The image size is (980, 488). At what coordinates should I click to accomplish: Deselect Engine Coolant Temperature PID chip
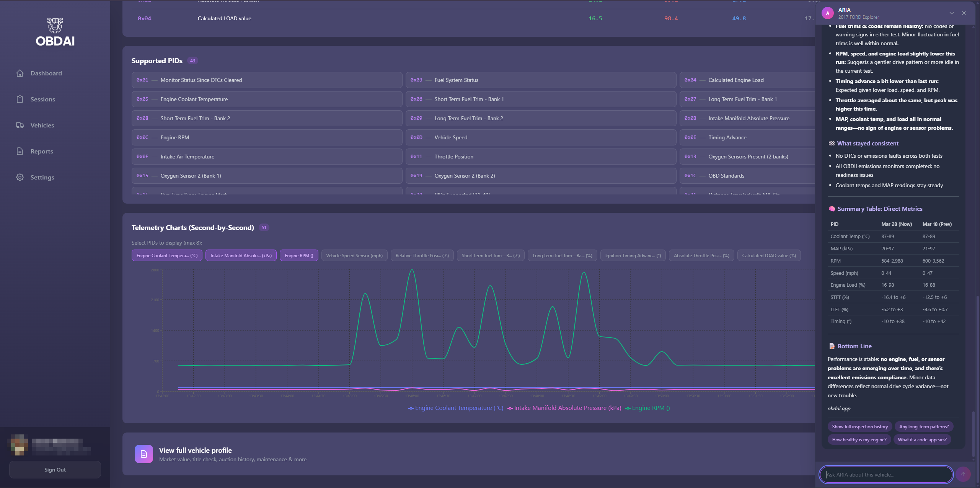(167, 256)
